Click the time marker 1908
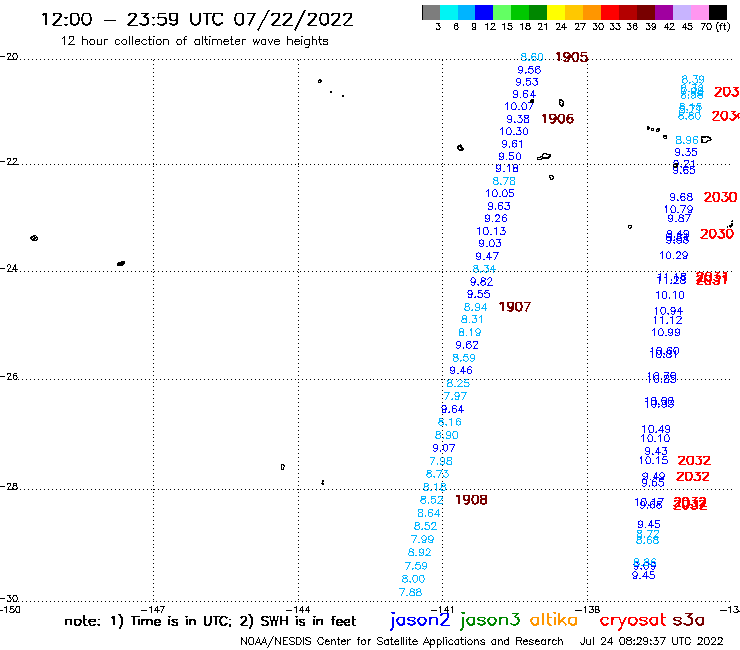Viewport: 740px width, 650px height. click(x=471, y=500)
